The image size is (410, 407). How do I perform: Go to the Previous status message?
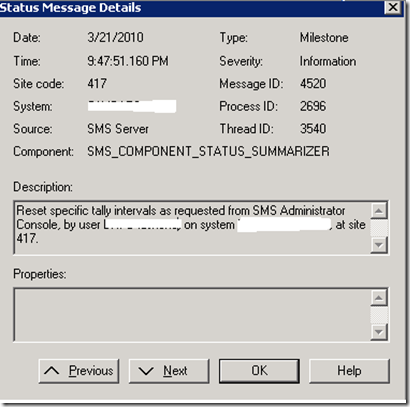[x=79, y=371]
